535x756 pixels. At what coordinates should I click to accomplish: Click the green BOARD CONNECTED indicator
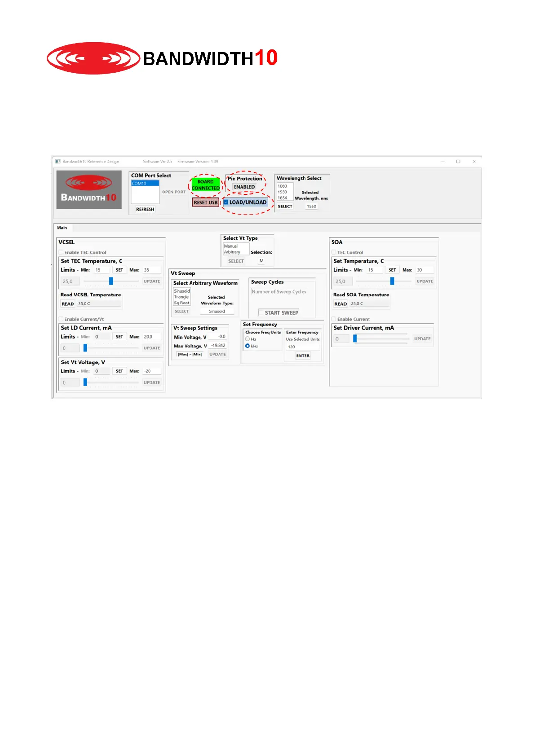[206, 185]
